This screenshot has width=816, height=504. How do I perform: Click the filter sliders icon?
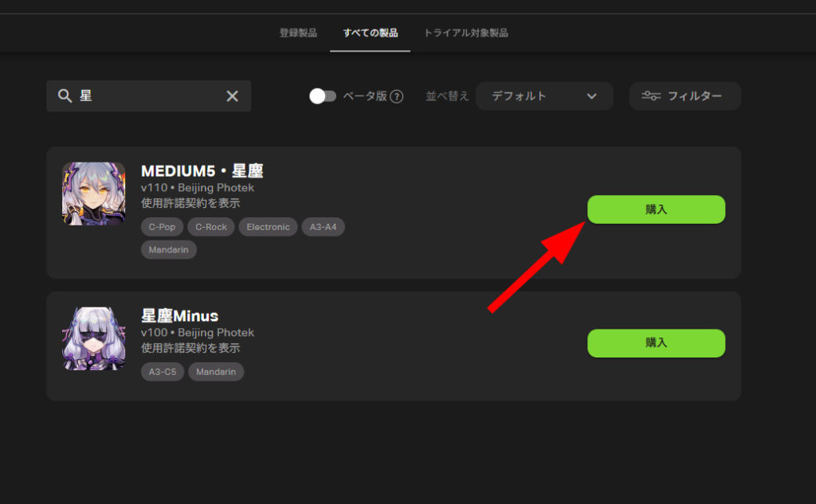coord(651,96)
